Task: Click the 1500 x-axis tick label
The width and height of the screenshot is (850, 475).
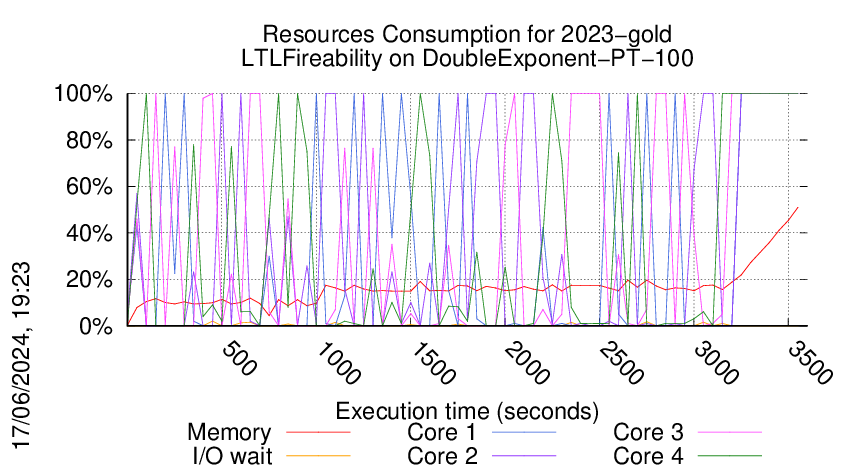Action: coord(432,363)
